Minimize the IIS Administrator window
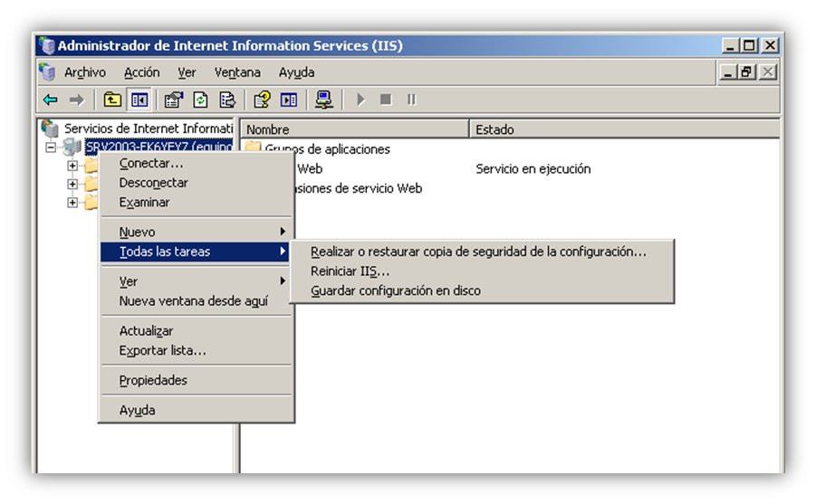816x504 pixels. tap(731, 46)
